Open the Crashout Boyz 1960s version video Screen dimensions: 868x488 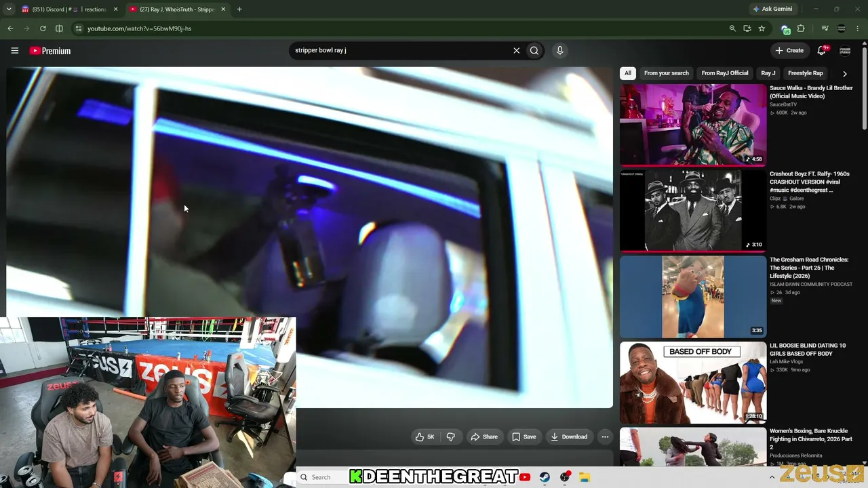pyautogui.click(x=810, y=182)
